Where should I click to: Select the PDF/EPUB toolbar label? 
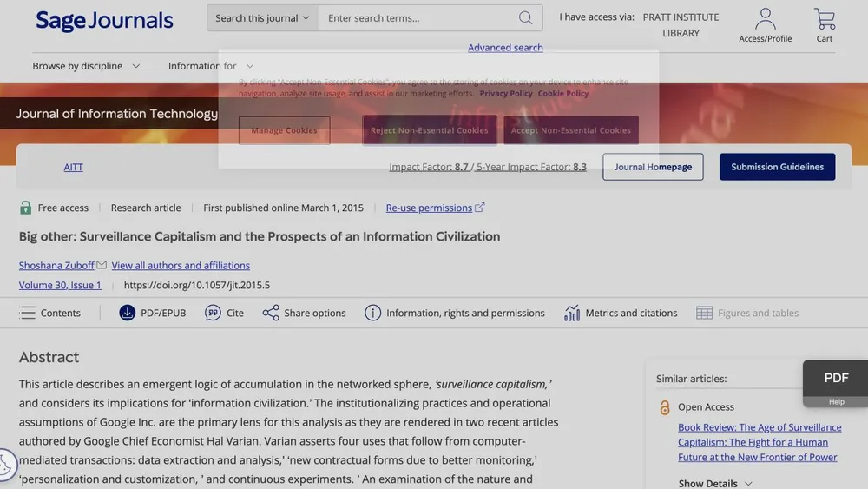click(163, 313)
